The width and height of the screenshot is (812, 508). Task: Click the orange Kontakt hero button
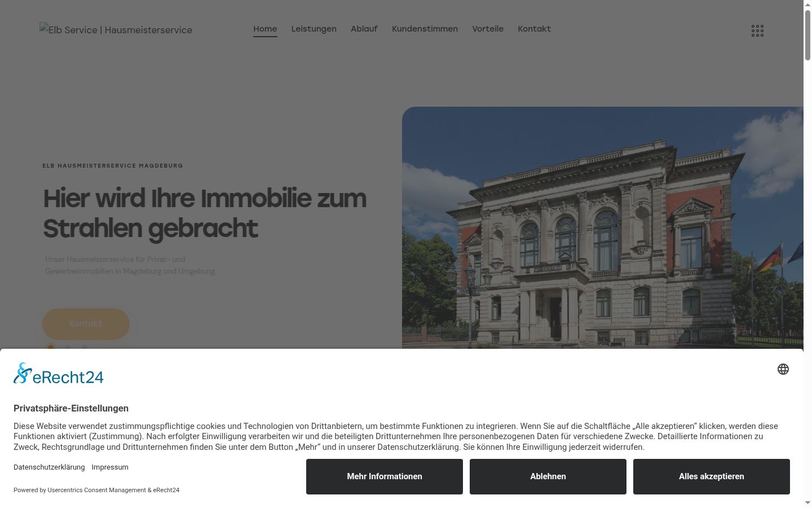pyautogui.click(x=86, y=324)
